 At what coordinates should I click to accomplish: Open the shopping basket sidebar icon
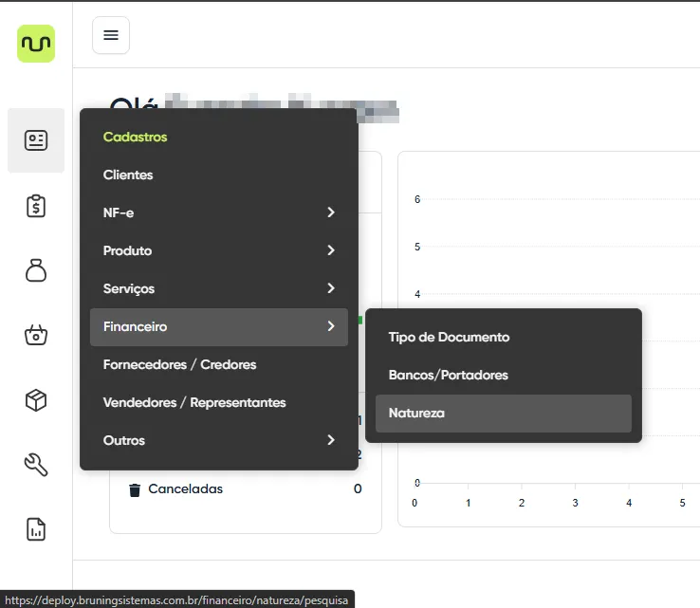[36, 335]
